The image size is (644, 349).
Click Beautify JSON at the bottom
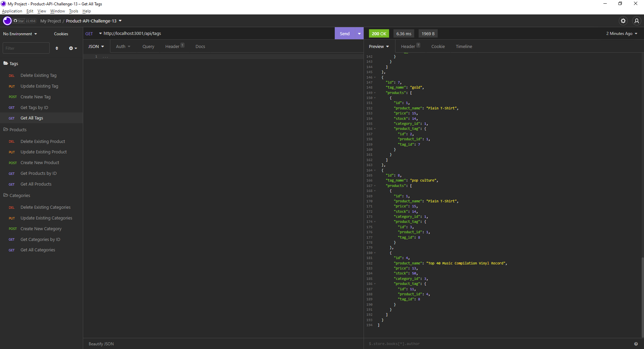click(x=101, y=344)
